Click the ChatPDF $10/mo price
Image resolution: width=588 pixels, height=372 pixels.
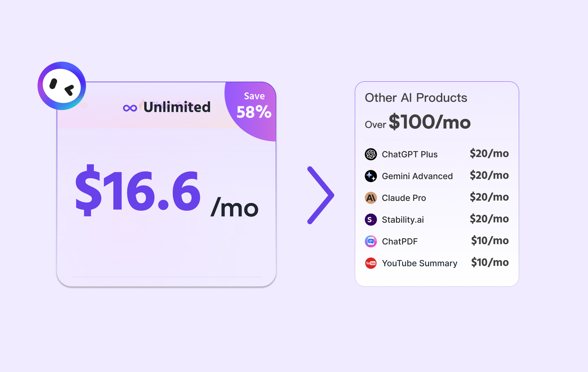[x=490, y=241]
